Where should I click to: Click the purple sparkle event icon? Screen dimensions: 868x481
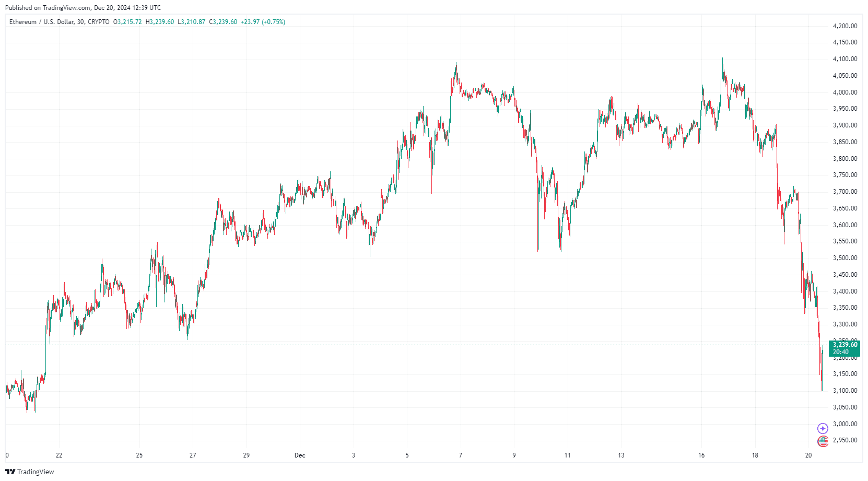823,428
